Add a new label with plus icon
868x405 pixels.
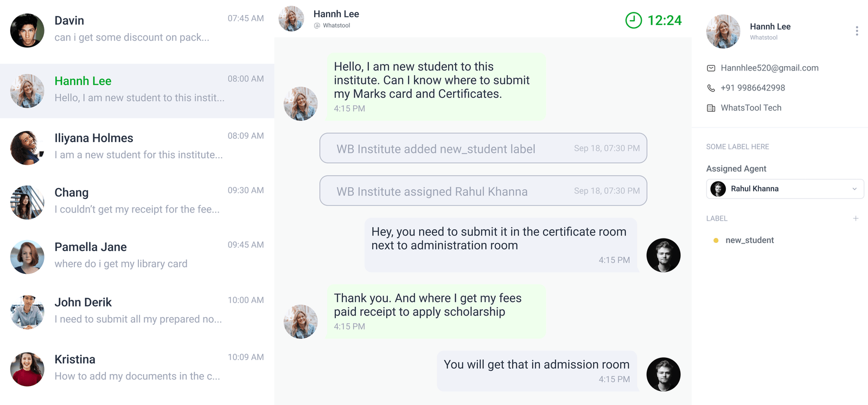click(856, 218)
